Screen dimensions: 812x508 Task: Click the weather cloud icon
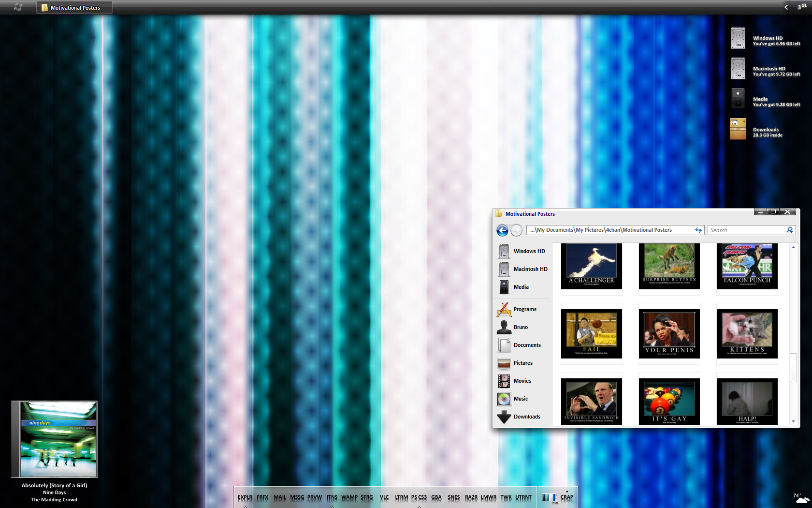(802, 500)
